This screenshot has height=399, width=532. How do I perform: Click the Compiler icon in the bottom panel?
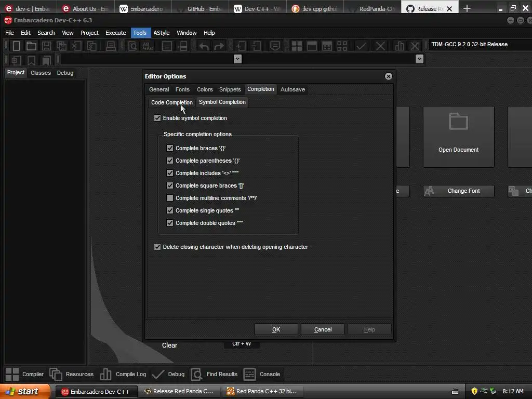12,374
